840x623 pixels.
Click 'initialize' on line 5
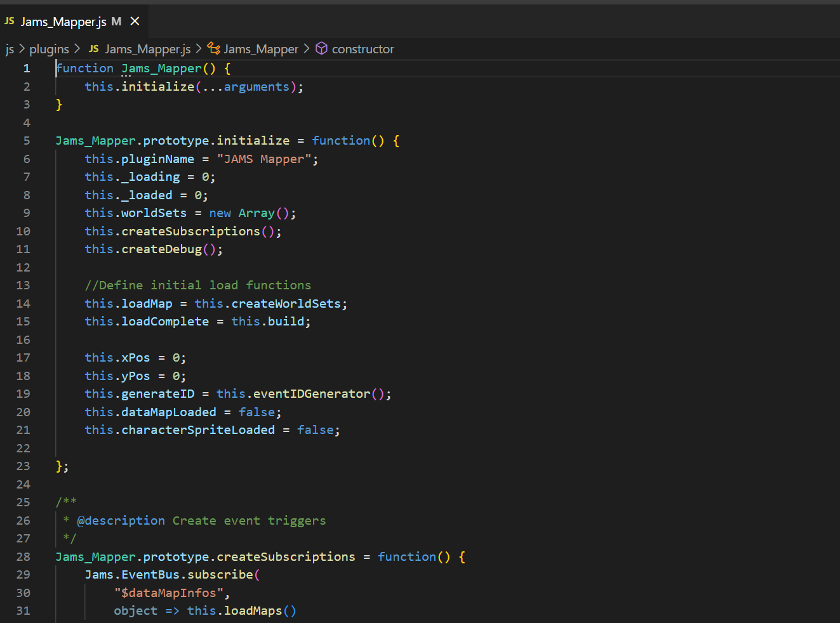pyautogui.click(x=253, y=141)
